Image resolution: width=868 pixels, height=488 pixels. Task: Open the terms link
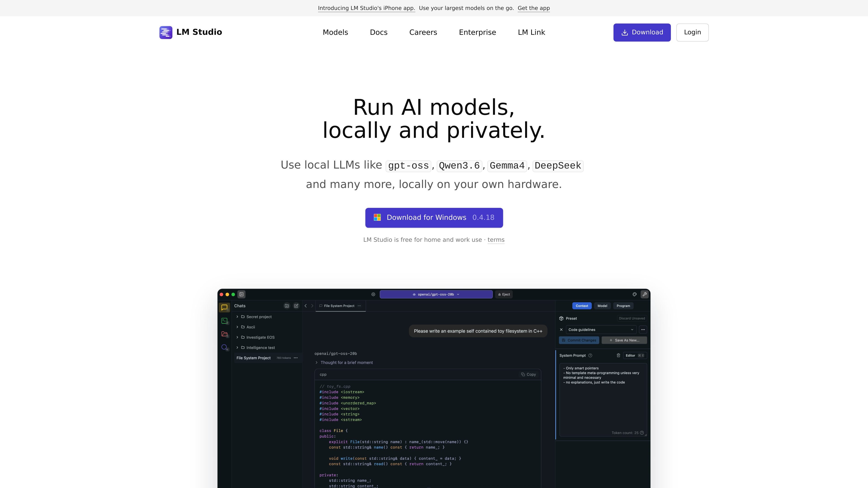point(496,240)
